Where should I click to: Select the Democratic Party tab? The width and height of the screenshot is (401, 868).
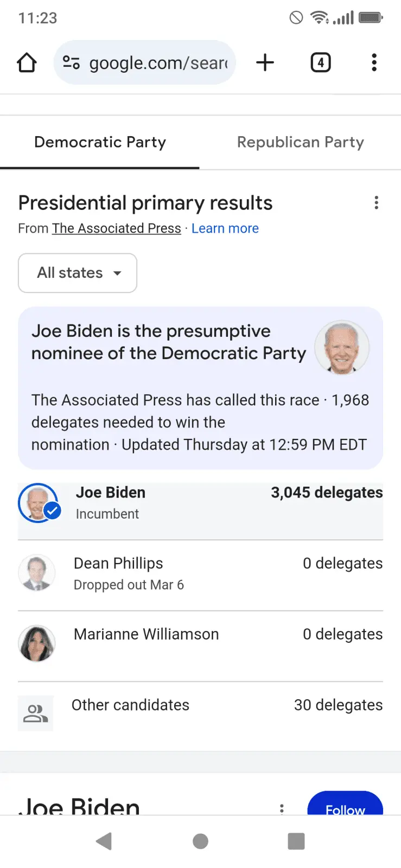(x=100, y=142)
